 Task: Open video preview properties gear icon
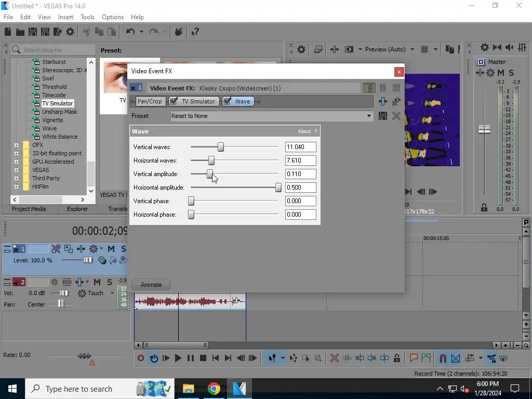(x=301, y=49)
